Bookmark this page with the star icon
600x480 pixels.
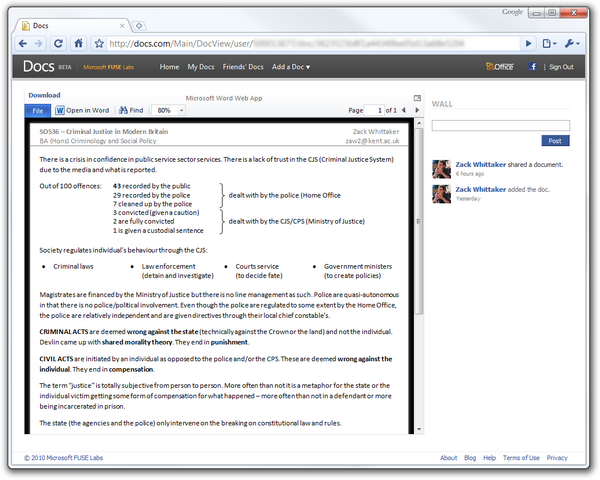(99, 44)
